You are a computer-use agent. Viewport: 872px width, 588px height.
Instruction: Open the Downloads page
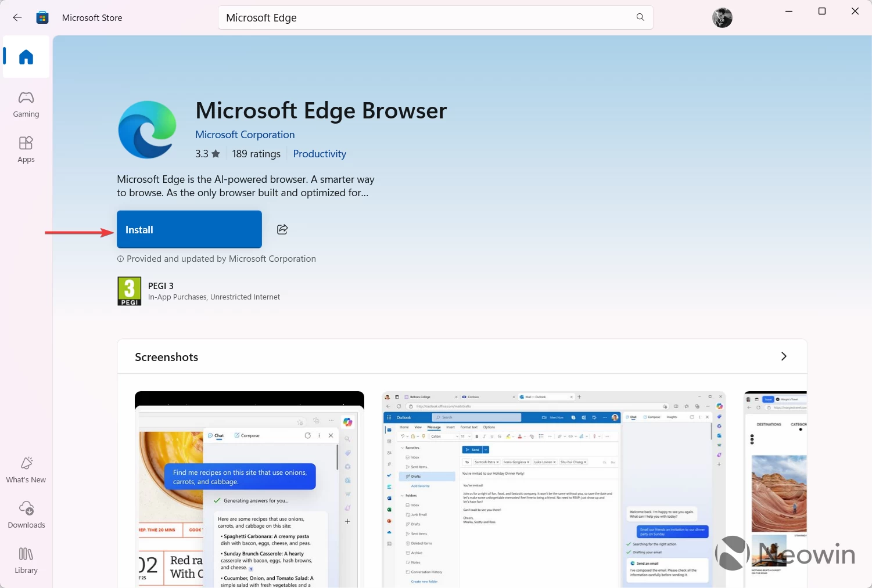coord(26,515)
